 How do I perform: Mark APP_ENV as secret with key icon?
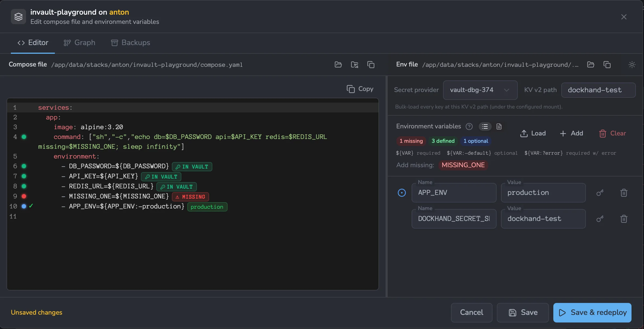(x=600, y=193)
